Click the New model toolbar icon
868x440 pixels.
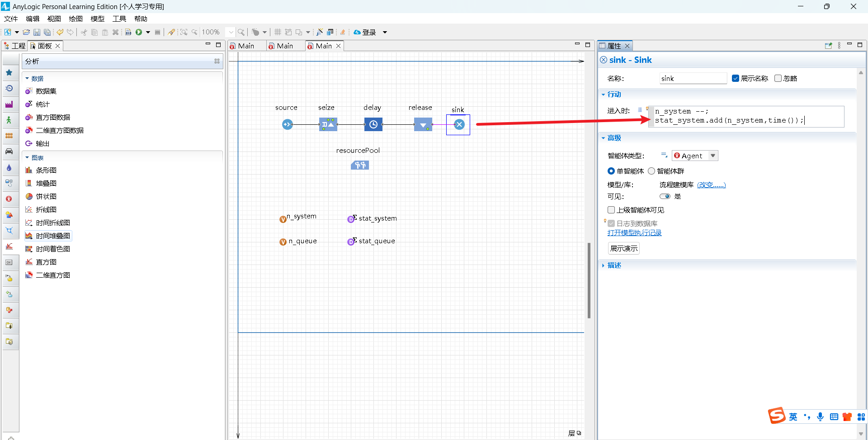(8, 32)
